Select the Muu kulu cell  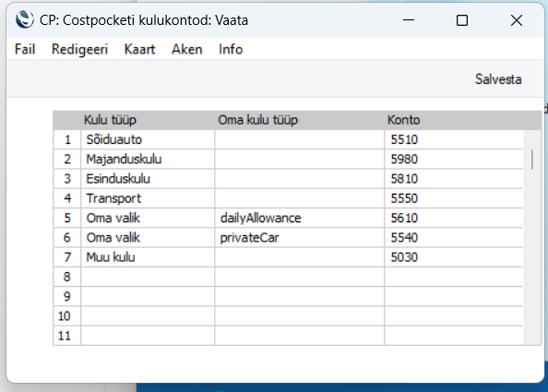pyautogui.click(x=148, y=257)
